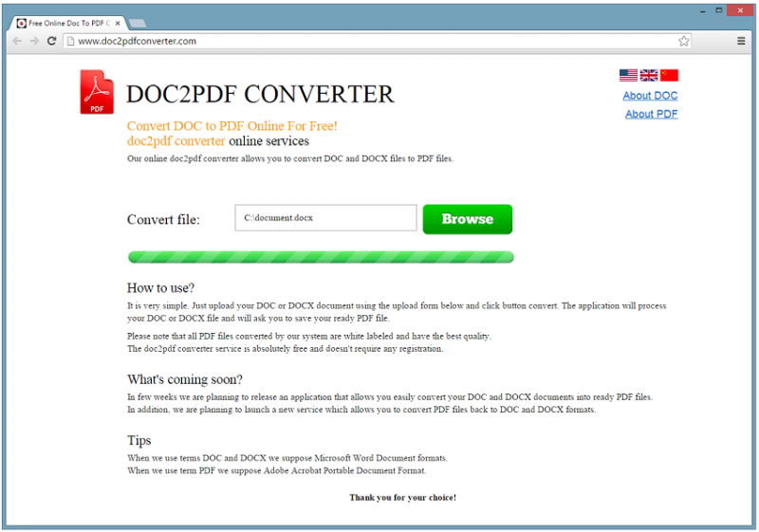Click the tab favicon icon
This screenshot has width=759, height=532.
click(x=21, y=23)
